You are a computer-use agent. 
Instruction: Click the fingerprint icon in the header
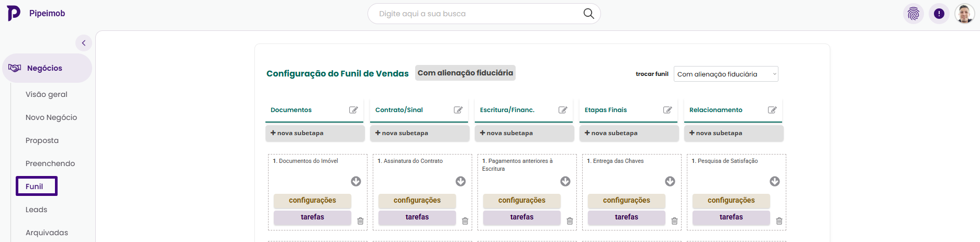click(914, 14)
